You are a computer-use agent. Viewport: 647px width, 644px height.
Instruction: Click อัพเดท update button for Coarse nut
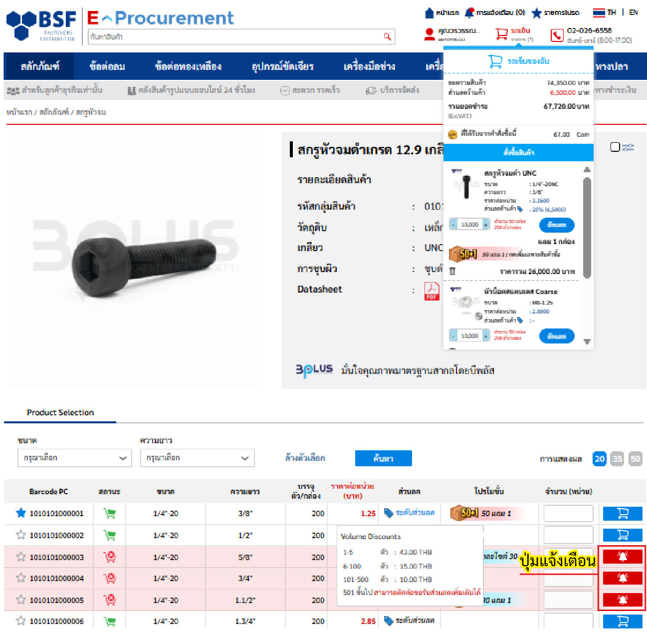tap(557, 336)
